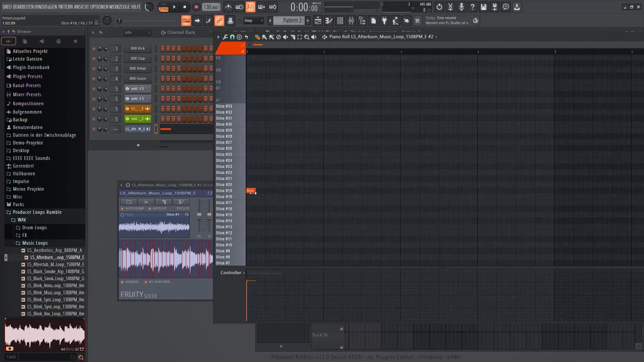This screenshot has width=644, height=362.
Task: Click the Slice #19 note in Piano Roll
Action: pos(251,191)
